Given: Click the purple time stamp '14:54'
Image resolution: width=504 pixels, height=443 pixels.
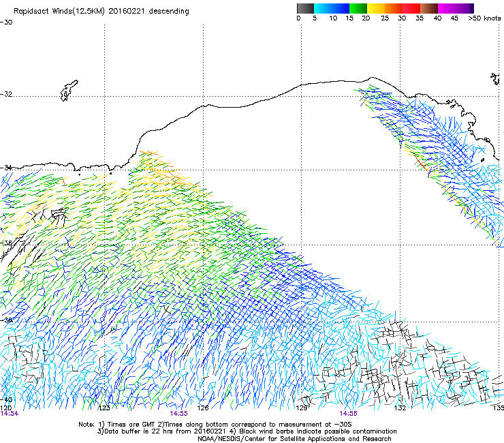Looking at the screenshot, I should click(x=10, y=414).
